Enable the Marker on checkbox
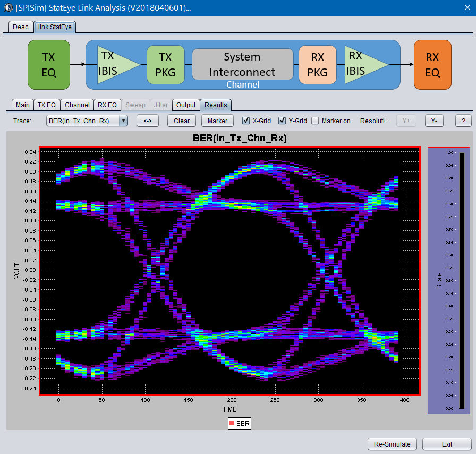Screen dimensions: 476x454 coord(315,121)
